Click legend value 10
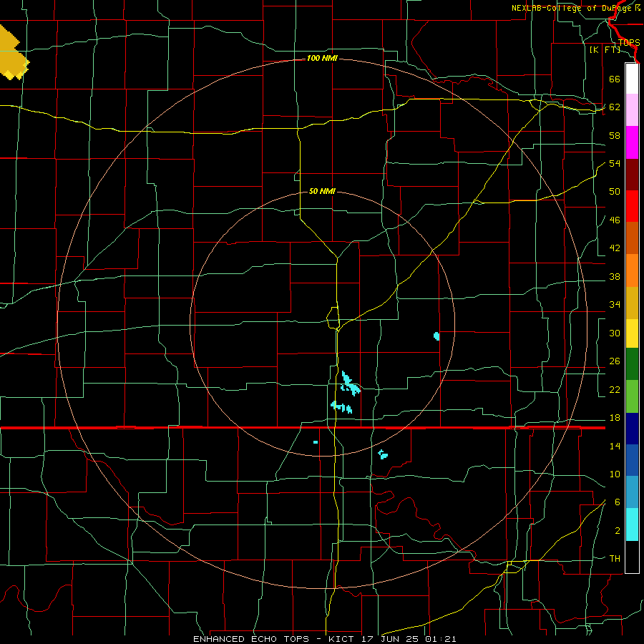 (615, 474)
